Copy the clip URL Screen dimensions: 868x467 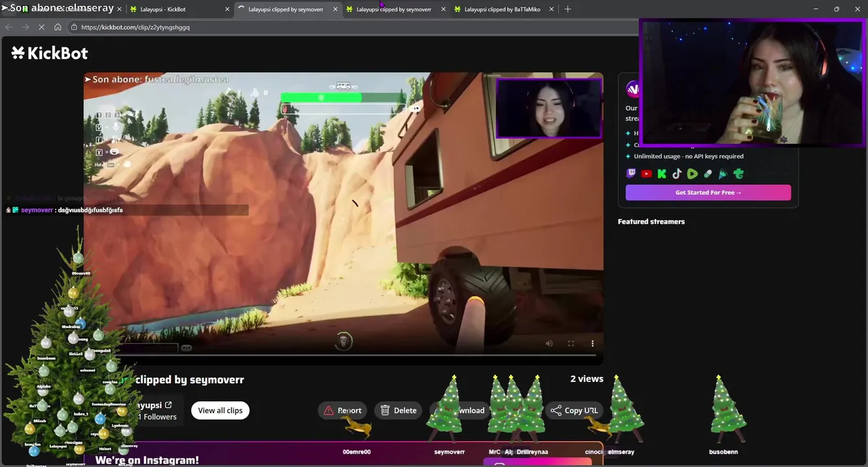pyautogui.click(x=574, y=411)
